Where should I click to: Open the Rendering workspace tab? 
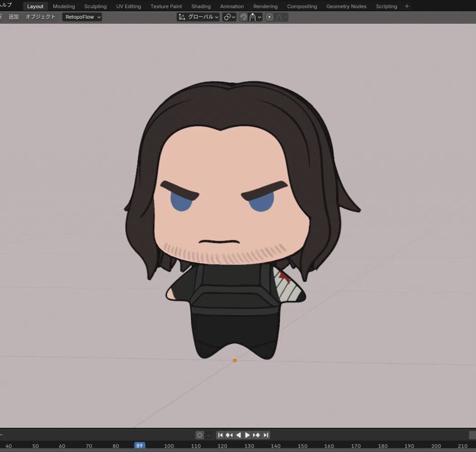[266, 6]
